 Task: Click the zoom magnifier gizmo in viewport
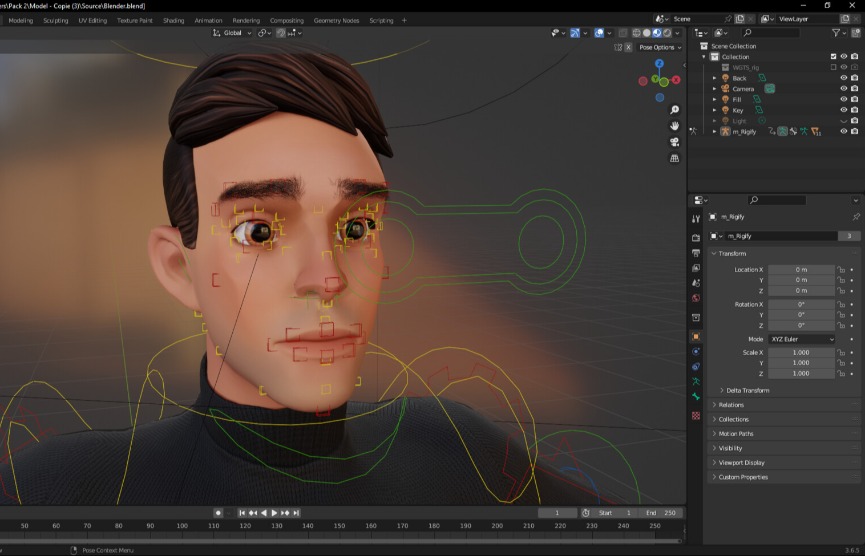[x=675, y=110]
